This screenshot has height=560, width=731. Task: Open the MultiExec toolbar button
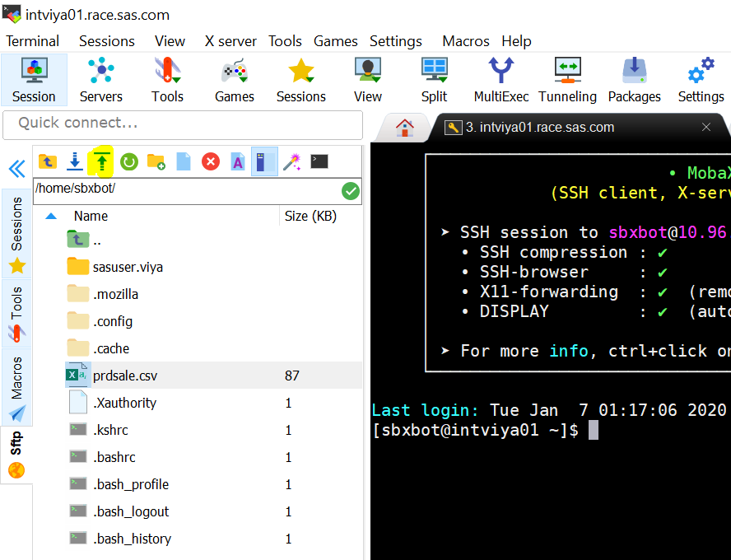[x=501, y=81]
